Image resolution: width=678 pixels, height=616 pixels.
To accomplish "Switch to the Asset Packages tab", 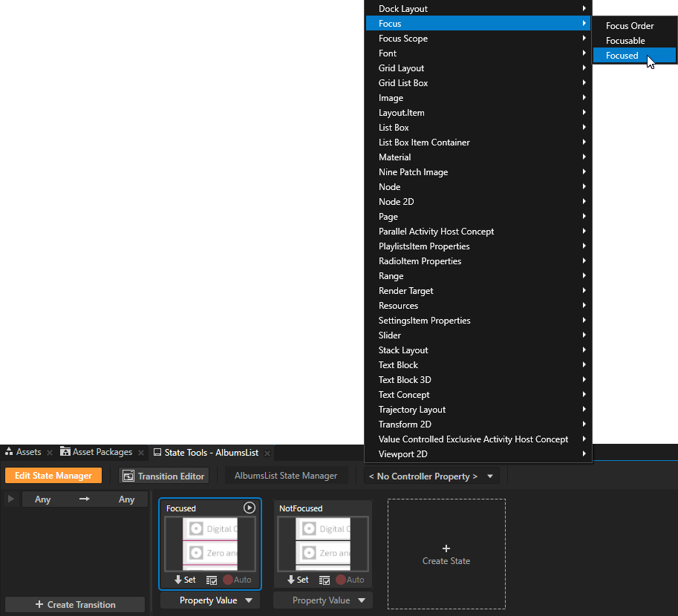I will click(x=97, y=452).
